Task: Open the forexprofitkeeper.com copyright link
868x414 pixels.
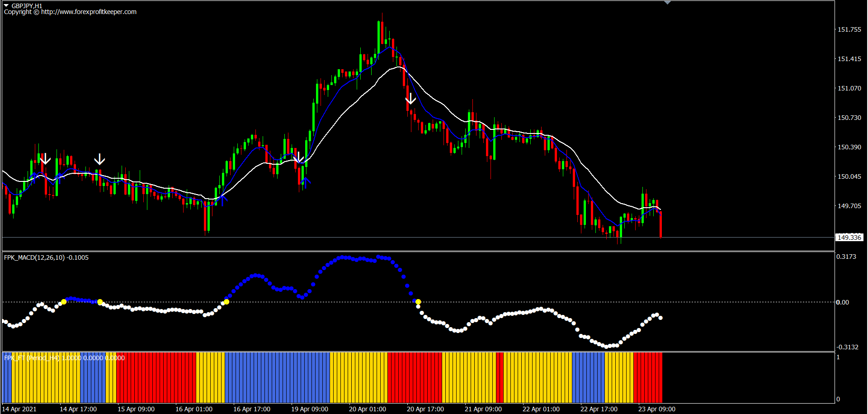Action: pyautogui.click(x=89, y=12)
